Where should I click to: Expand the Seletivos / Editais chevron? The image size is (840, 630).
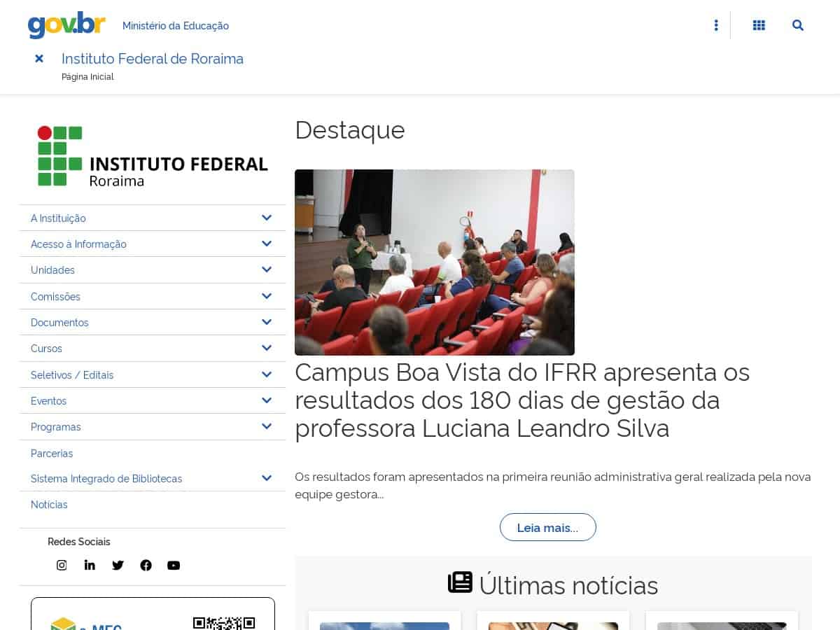click(x=267, y=374)
